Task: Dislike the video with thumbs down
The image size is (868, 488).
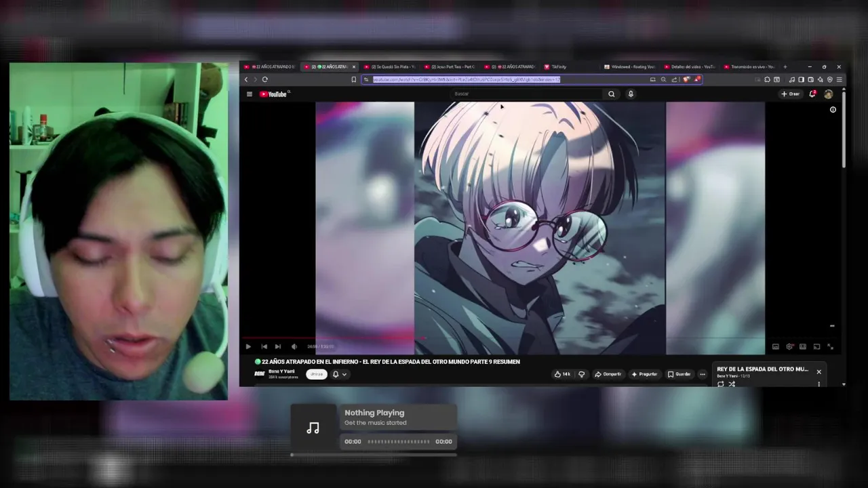Action: click(581, 374)
